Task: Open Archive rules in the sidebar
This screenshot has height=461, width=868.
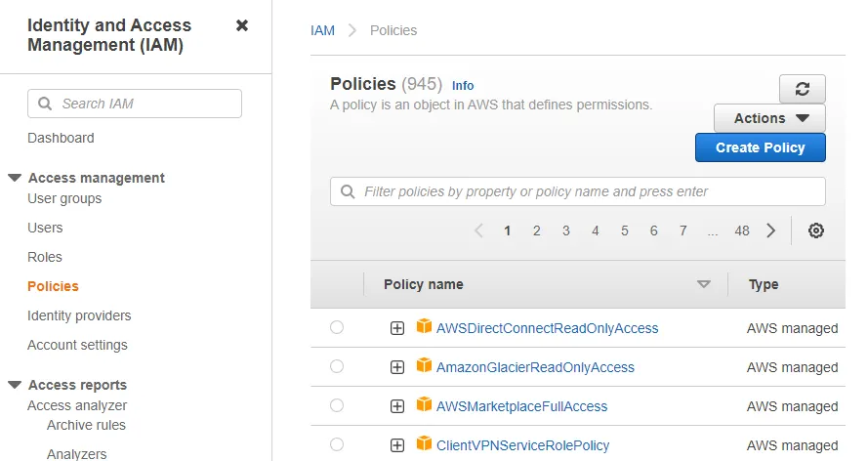Action: coord(86,425)
